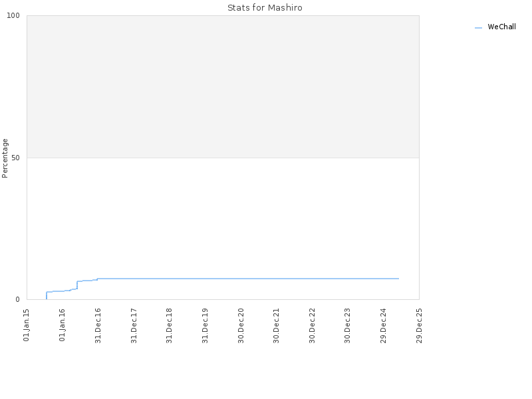Click the 29.Dec.25 x-axis date label
Screen dimensions: 532x399
[419, 325]
